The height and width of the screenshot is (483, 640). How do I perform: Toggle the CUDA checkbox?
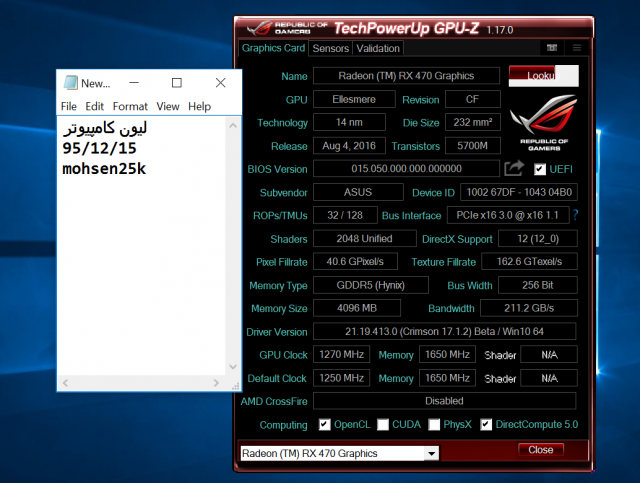(383, 424)
